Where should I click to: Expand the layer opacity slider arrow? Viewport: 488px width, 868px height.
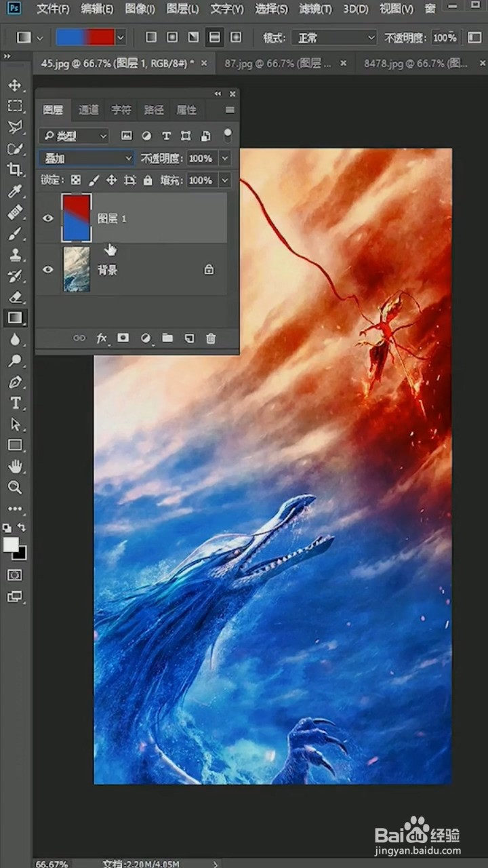pos(225,158)
